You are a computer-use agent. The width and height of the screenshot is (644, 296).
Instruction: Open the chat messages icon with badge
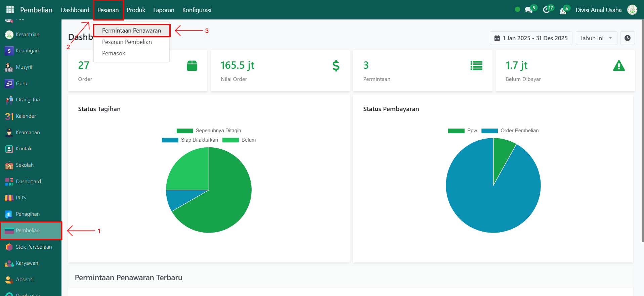pos(529,10)
